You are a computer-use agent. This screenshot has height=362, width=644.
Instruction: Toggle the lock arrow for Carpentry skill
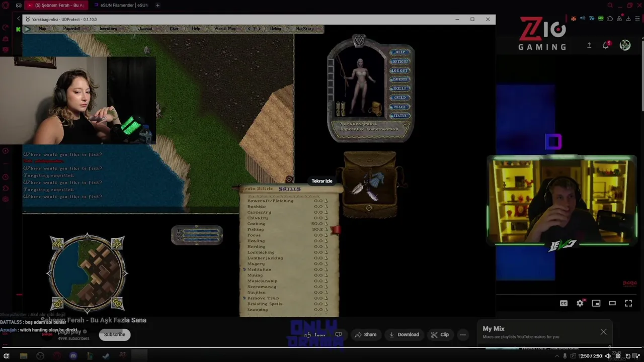[326, 212]
